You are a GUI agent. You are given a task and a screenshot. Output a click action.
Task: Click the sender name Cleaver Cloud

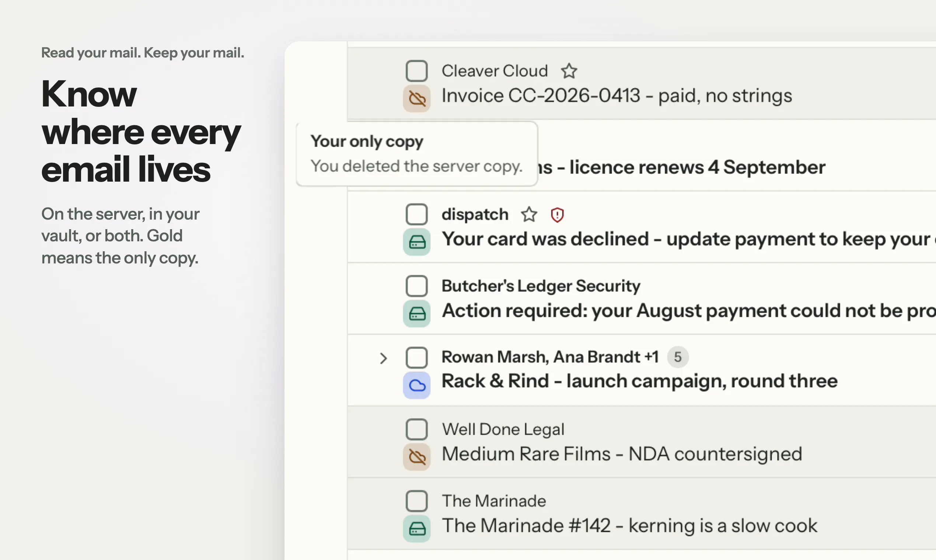(495, 71)
